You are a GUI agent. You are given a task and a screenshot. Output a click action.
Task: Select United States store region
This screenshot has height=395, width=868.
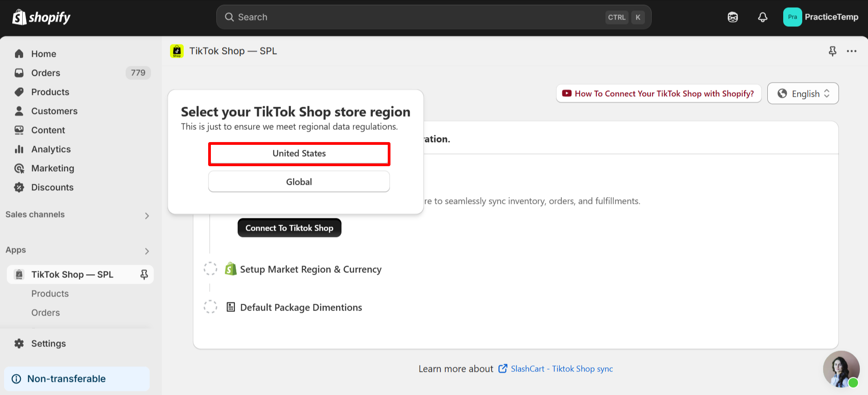coord(299,154)
